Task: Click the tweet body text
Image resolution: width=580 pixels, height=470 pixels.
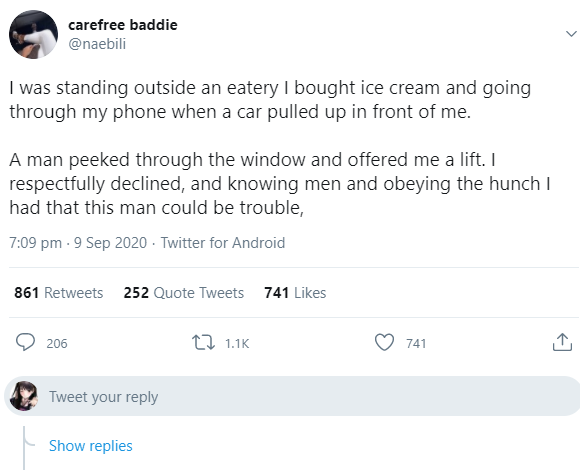Action: tap(280, 148)
